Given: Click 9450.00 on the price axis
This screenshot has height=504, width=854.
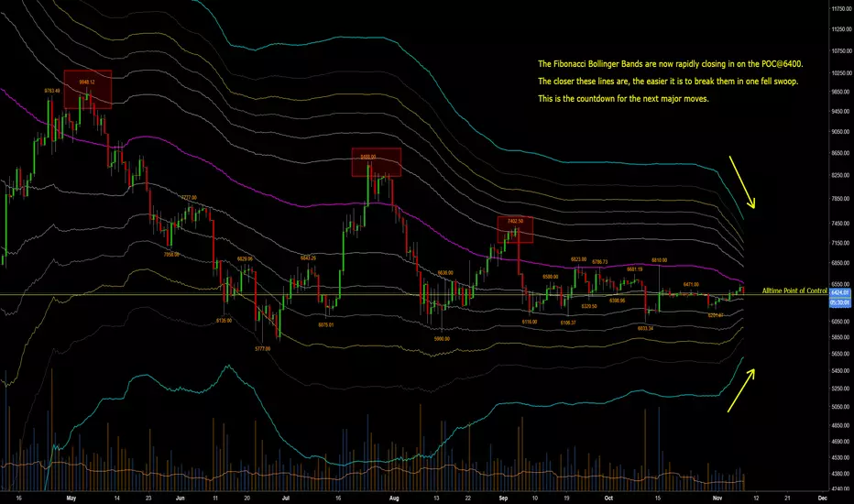Looking at the screenshot, I should pos(841,112).
